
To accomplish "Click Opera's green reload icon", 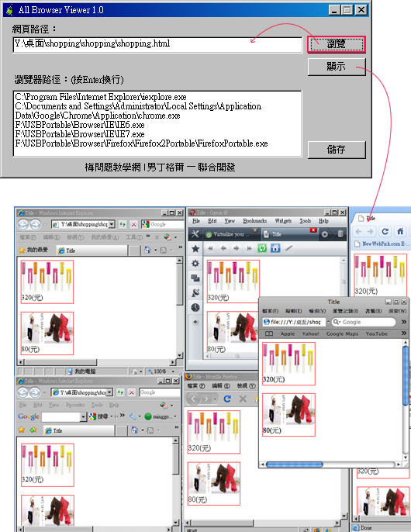I will (x=262, y=248).
